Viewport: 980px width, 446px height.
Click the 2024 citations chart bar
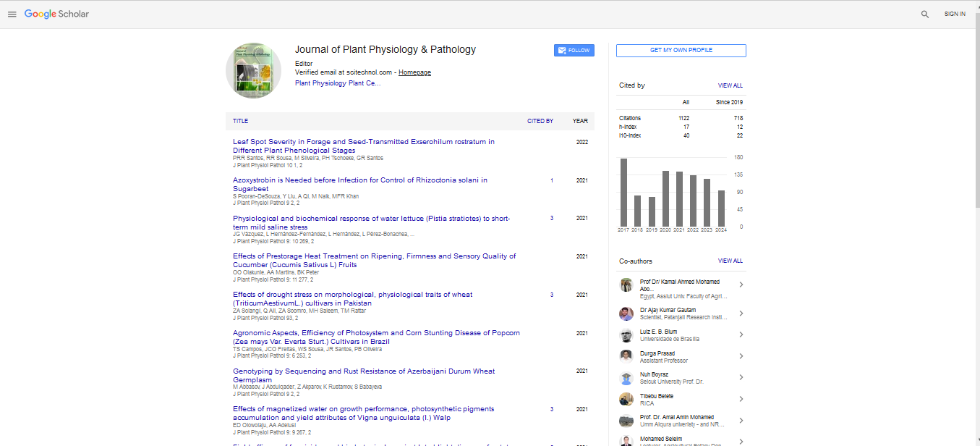point(721,209)
